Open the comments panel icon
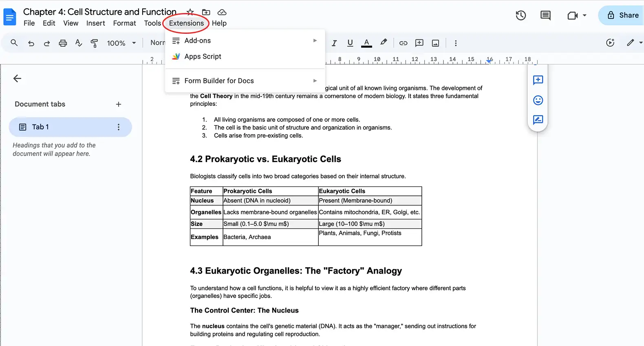Viewport: 644px width, 346px height. click(x=545, y=15)
